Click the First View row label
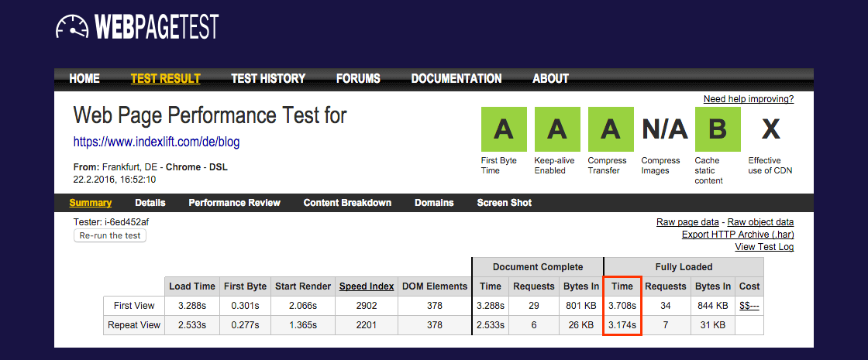This screenshot has width=868, height=360. click(x=134, y=306)
